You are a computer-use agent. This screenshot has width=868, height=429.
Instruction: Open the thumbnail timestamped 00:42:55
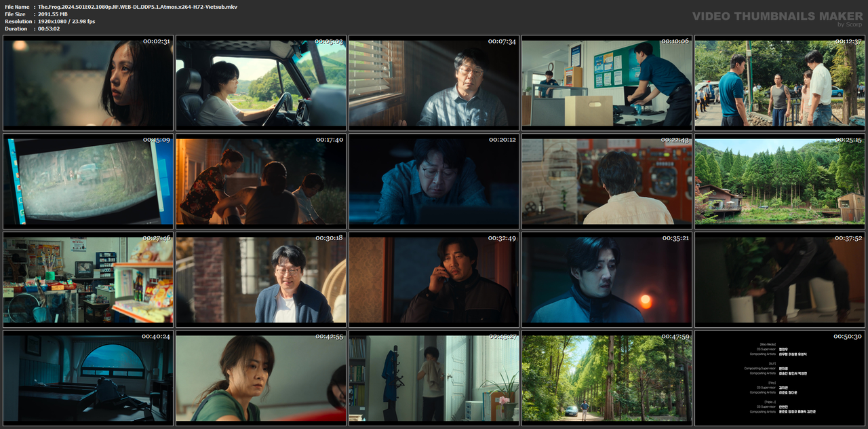(x=261, y=377)
